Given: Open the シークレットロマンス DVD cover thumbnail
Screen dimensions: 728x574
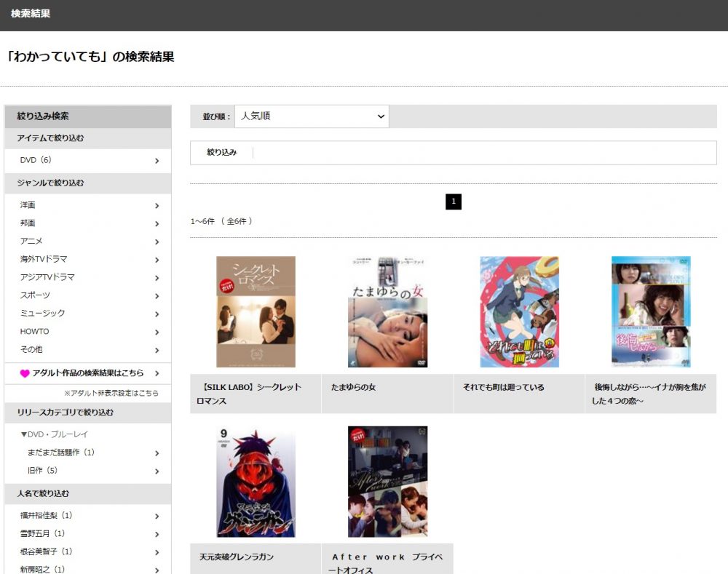Looking at the screenshot, I should (256, 312).
